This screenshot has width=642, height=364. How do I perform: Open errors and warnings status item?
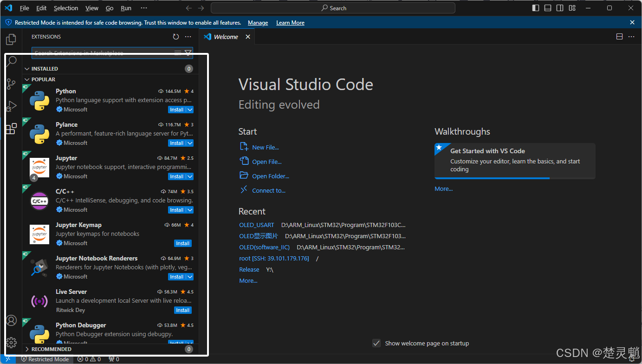pos(89,359)
